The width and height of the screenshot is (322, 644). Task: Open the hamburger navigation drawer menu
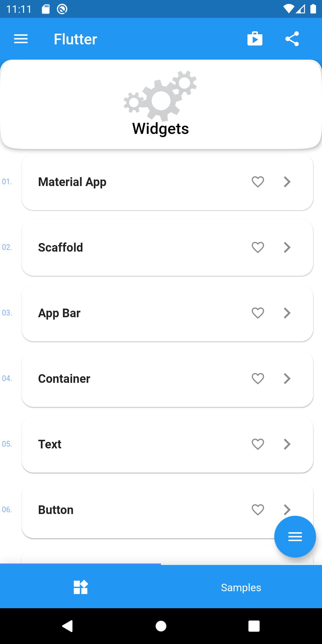point(21,39)
